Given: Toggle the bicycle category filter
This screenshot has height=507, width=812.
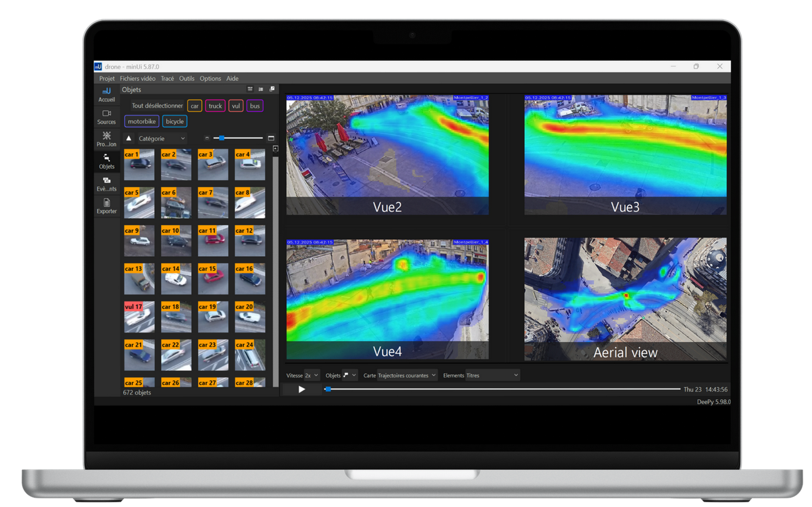Looking at the screenshot, I should [x=175, y=121].
